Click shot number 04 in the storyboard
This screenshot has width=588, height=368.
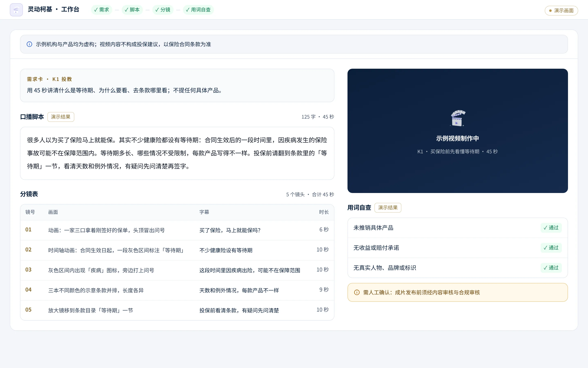coord(28,290)
